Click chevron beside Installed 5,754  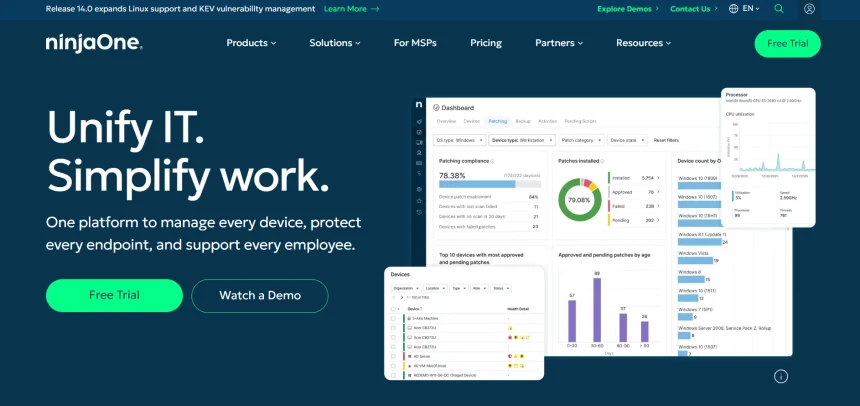point(658,178)
